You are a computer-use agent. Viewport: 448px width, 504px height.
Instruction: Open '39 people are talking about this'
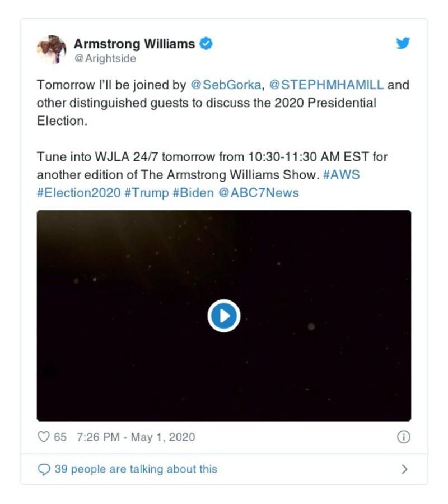click(136, 469)
